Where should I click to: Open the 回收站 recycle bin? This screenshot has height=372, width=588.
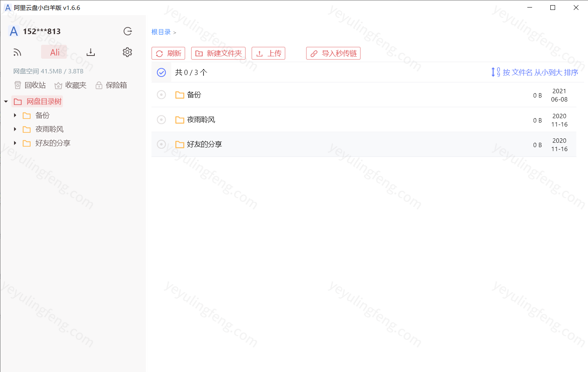30,85
